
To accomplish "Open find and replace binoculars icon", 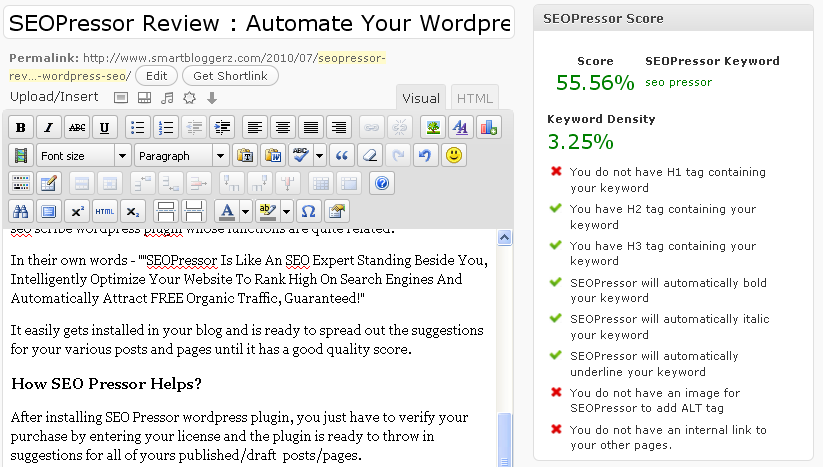I will click(x=21, y=211).
